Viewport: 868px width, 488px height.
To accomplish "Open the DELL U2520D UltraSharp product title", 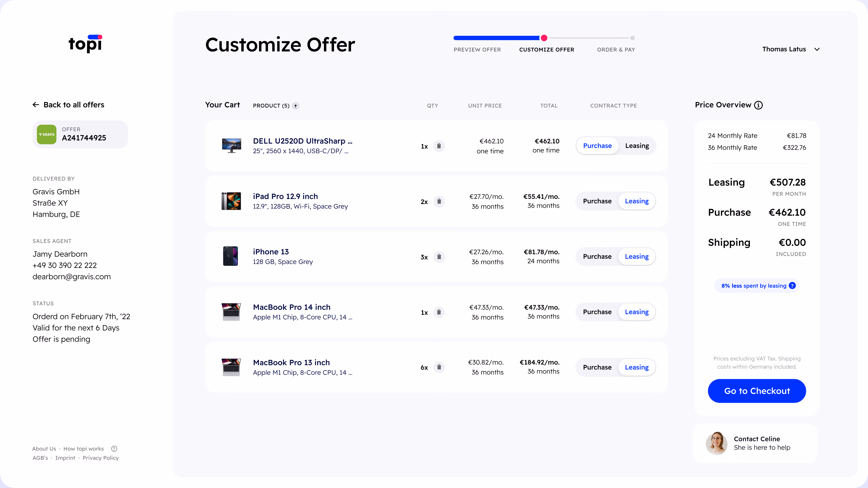I will (x=303, y=141).
